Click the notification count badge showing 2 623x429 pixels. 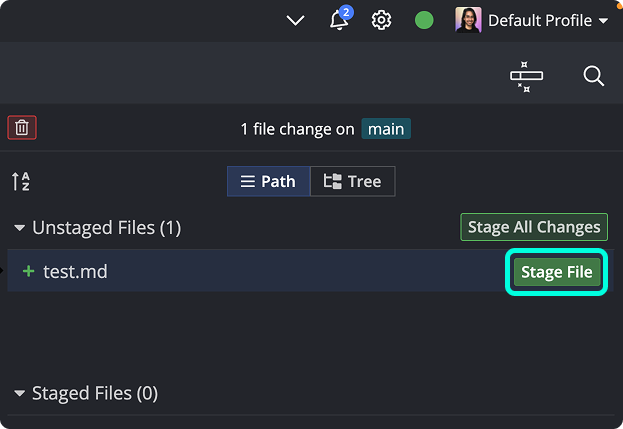[346, 12]
